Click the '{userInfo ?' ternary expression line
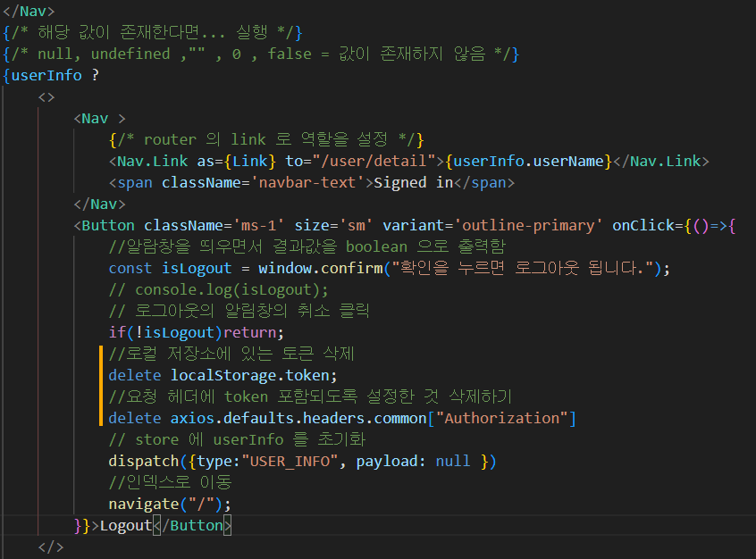Image resolution: width=756 pixels, height=559 pixels. (51, 75)
